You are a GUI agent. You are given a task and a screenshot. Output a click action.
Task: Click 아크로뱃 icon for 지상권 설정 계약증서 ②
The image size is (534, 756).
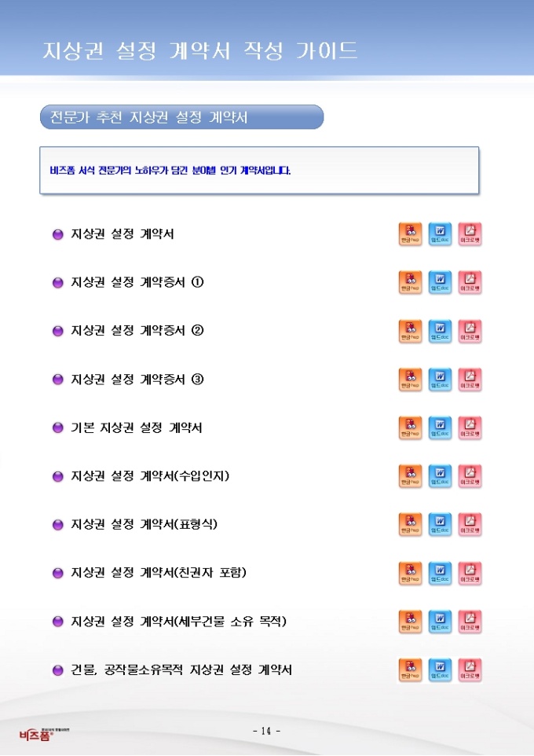point(470,331)
